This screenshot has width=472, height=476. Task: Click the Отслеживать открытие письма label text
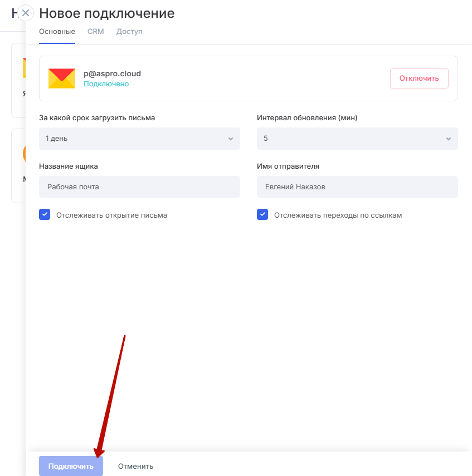[x=111, y=215]
